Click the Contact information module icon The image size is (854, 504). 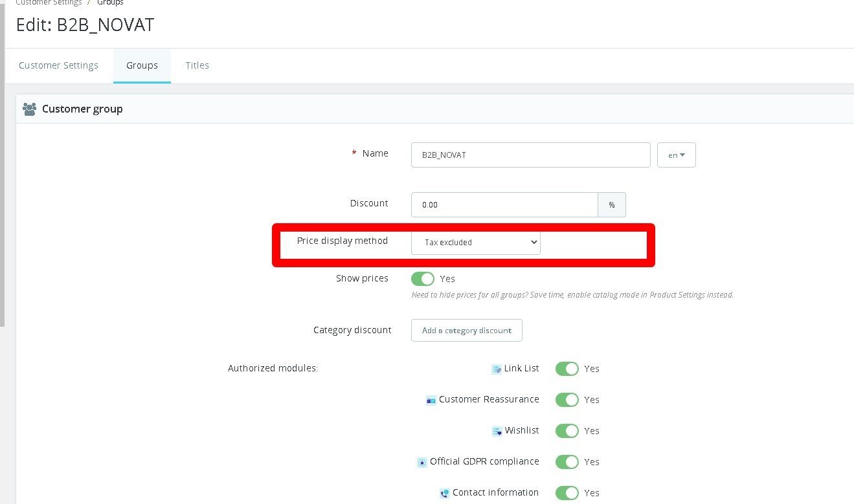(x=445, y=493)
